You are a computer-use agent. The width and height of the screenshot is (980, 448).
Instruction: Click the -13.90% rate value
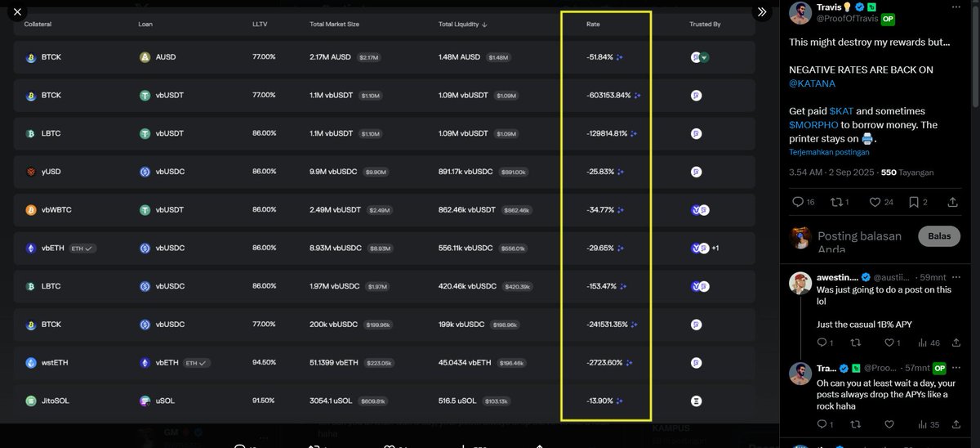pyautogui.click(x=599, y=401)
